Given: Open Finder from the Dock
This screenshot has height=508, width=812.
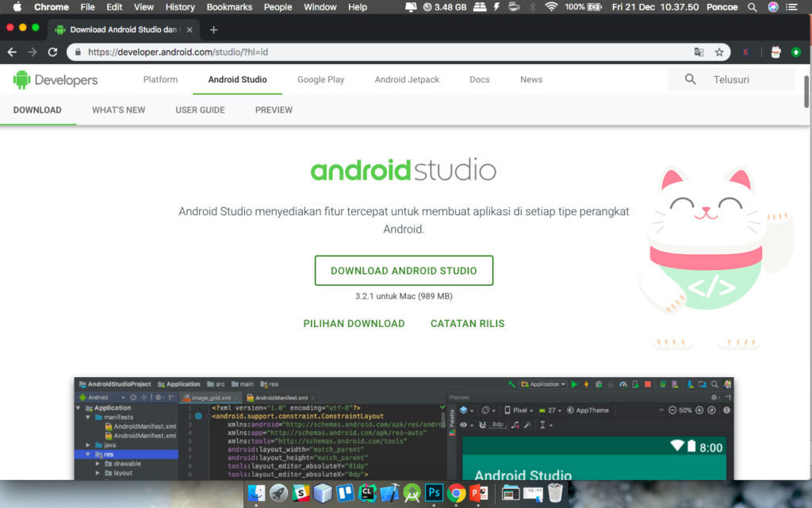Looking at the screenshot, I should (x=256, y=493).
